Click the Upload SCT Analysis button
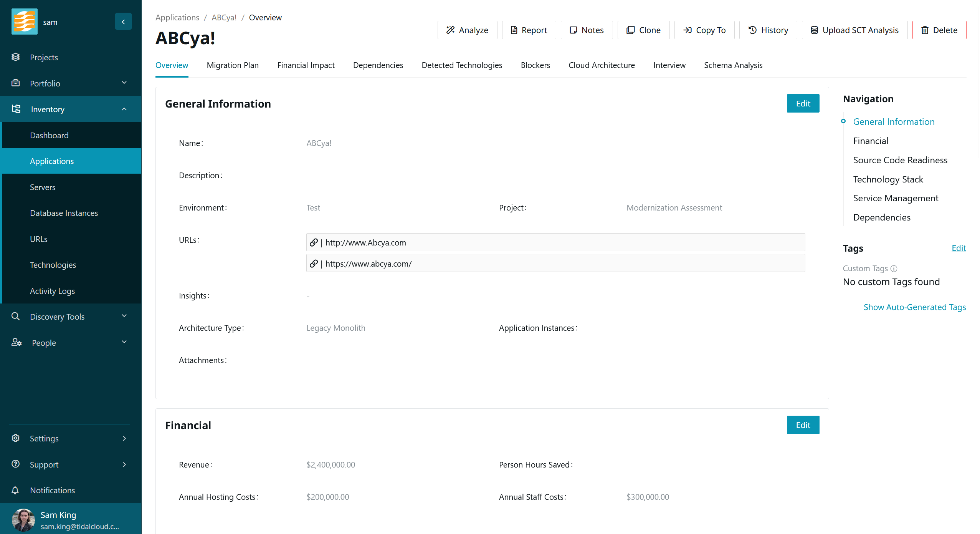 coord(854,30)
